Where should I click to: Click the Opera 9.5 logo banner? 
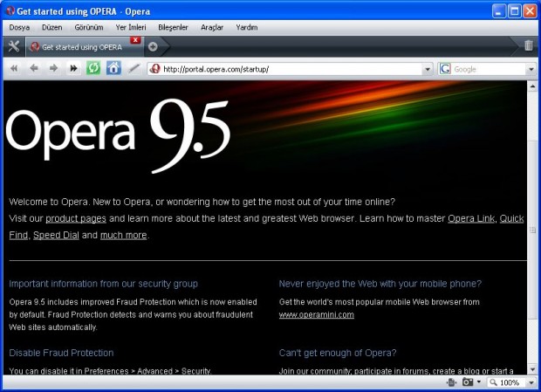(x=118, y=136)
